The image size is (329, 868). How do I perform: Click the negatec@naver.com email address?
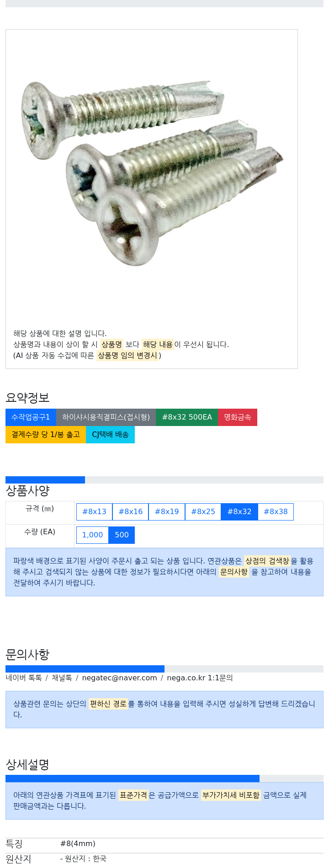(119, 678)
